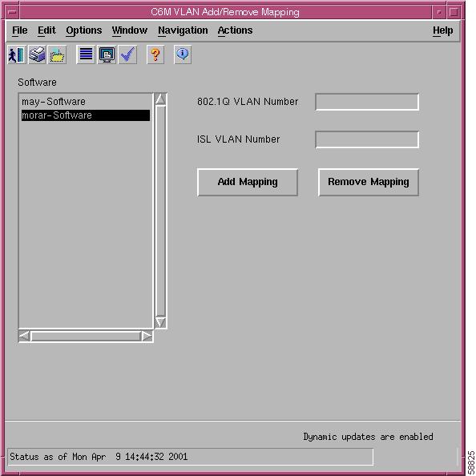This screenshot has width=476, height=476.
Task: Click the Add Mapping button
Action: (248, 182)
